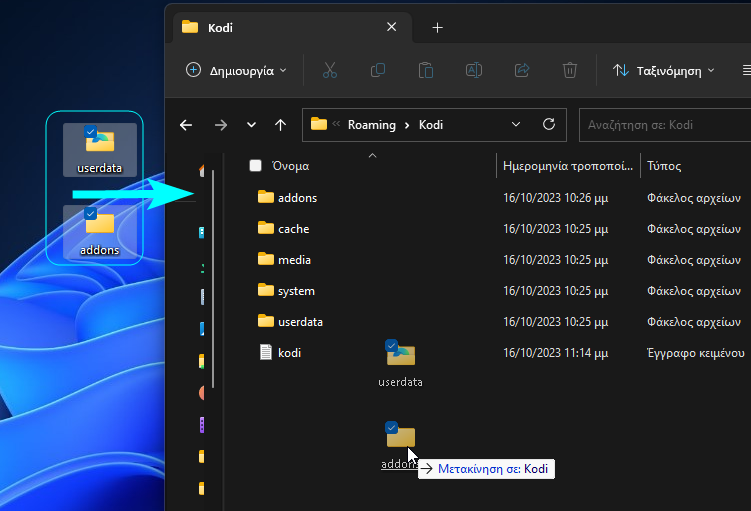Go forward with the right arrow
The height and width of the screenshot is (511, 751).
(x=220, y=125)
